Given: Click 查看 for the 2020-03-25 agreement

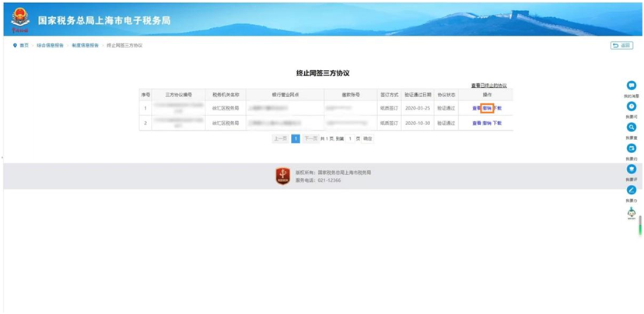Looking at the screenshot, I should [476, 108].
